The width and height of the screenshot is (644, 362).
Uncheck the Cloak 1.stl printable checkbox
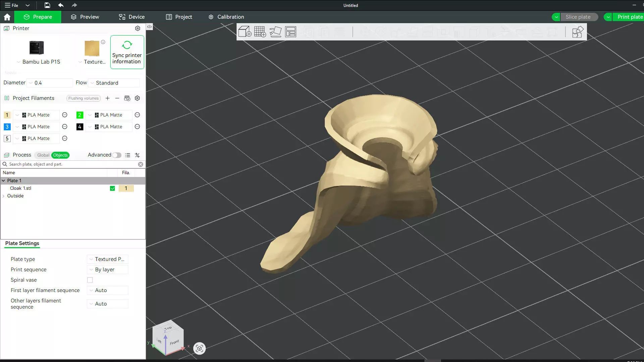click(x=112, y=188)
